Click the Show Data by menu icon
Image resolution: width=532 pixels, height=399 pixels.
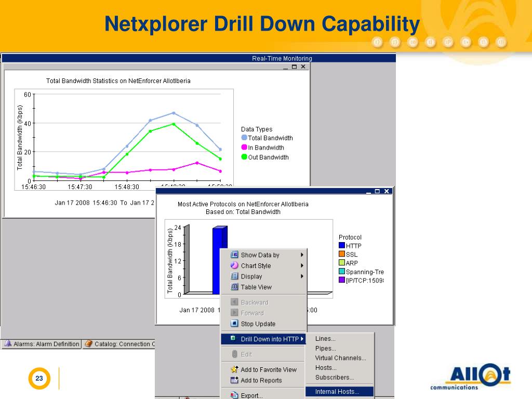tap(234, 255)
